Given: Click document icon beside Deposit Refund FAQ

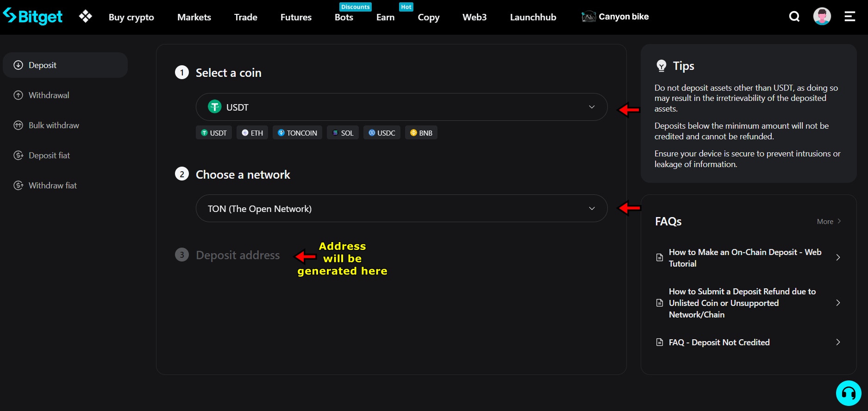Looking at the screenshot, I should (x=660, y=303).
